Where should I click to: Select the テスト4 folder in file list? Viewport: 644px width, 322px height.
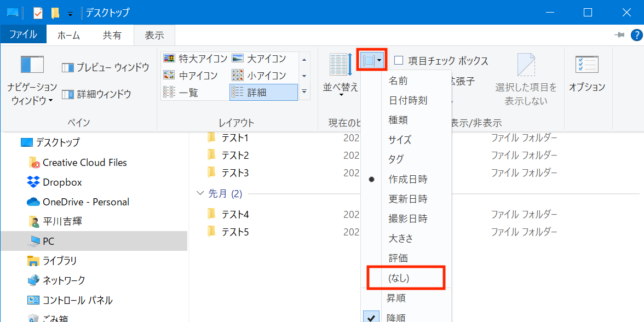click(235, 214)
